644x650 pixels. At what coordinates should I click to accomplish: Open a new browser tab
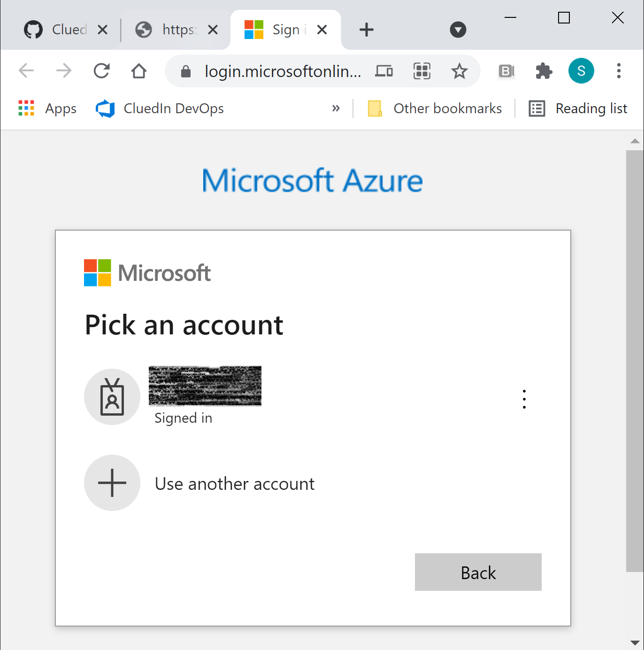coord(366,30)
